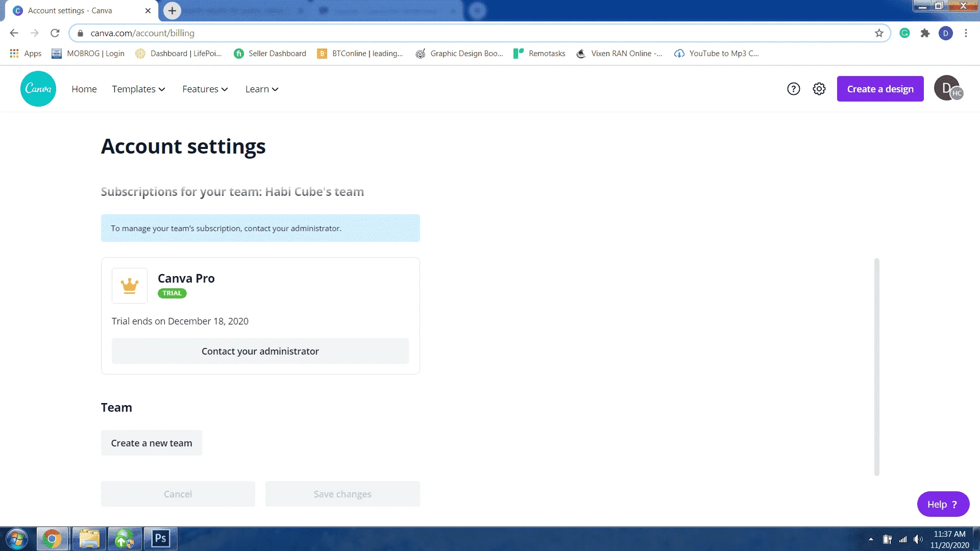
Task: Go forward to next page
Action: [34, 33]
